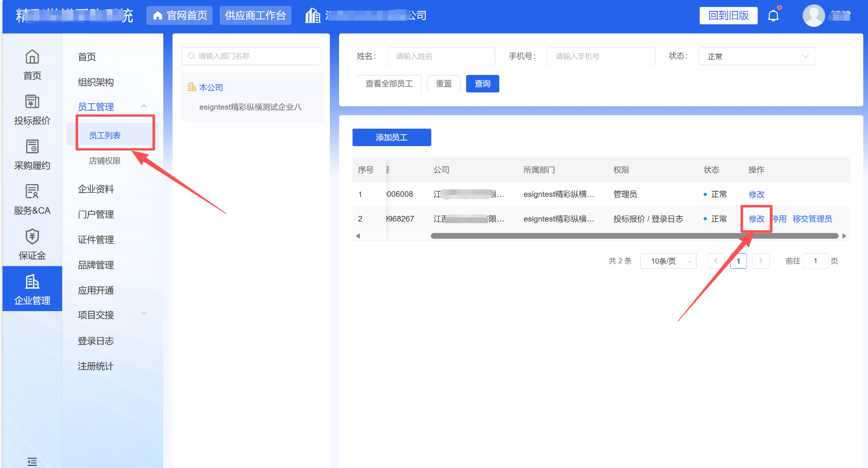Image resolution: width=868 pixels, height=468 pixels.
Task: Select the 企业管理 enterprise management icon
Action: pyautogui.click(x=32, y=282)
